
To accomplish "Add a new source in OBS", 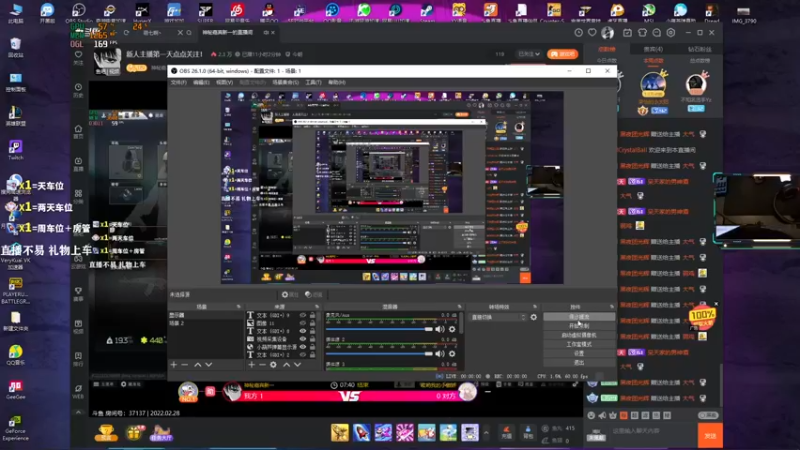I will (x=252, y=365).
